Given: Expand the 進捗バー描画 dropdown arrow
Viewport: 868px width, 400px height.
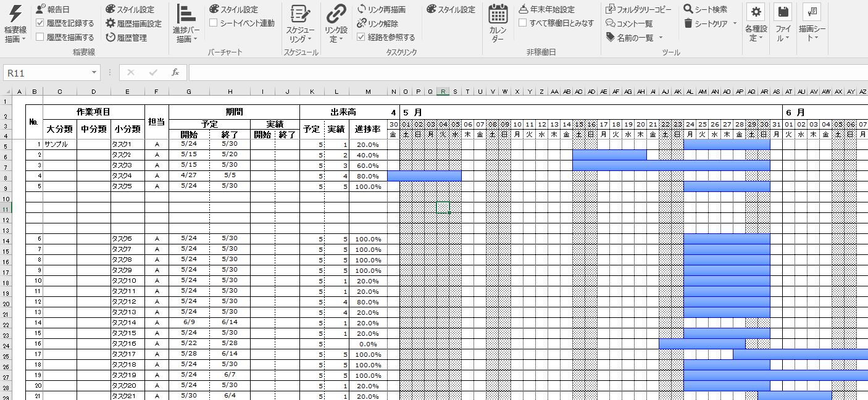Looking at the screenshot, I should (196, 40).
